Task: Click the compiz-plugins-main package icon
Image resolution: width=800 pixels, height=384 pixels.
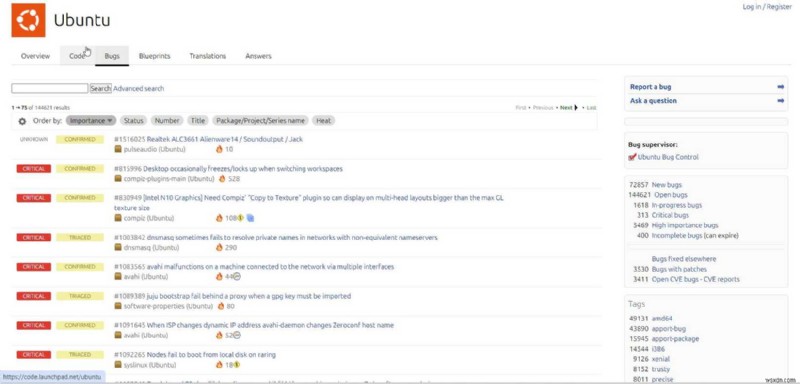Action: click(118, 179)
